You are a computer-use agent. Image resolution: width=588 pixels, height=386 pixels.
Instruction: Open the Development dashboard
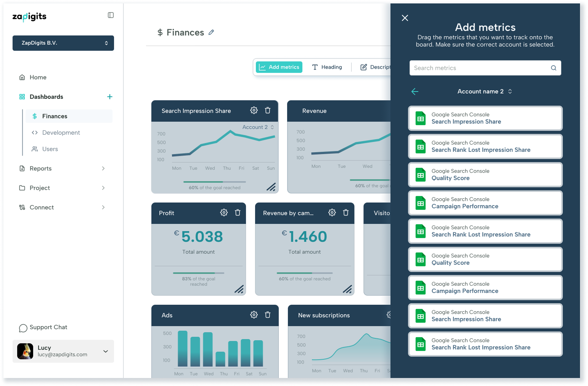pyautogui.click(x=61, y=133)
